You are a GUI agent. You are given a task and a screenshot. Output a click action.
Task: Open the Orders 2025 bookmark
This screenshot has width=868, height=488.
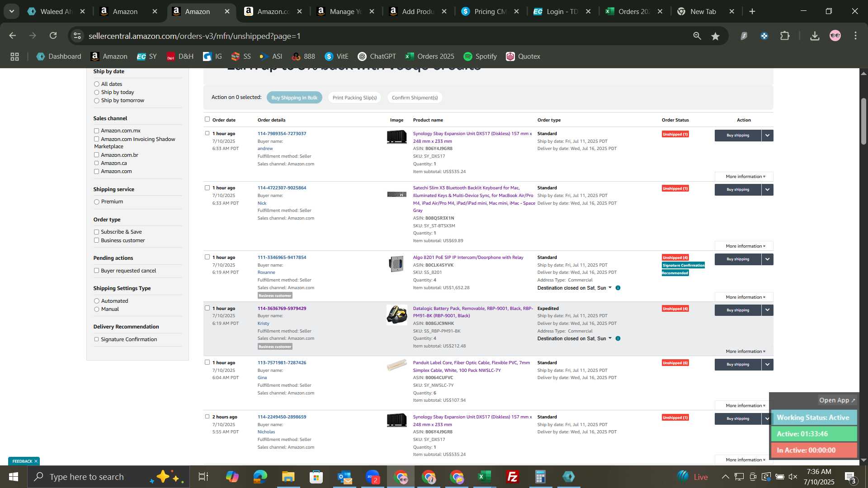coord(430,56)
